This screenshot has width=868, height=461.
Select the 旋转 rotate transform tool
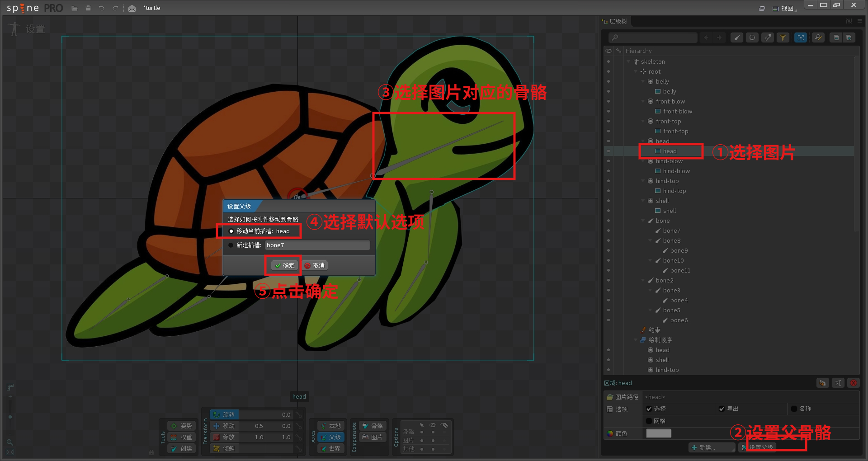point(224,414)
